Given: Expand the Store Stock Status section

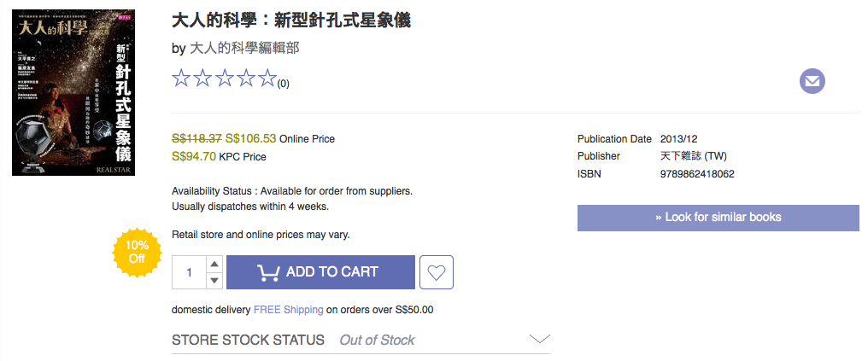Looking at the screenshot, I should pos(539,340).
